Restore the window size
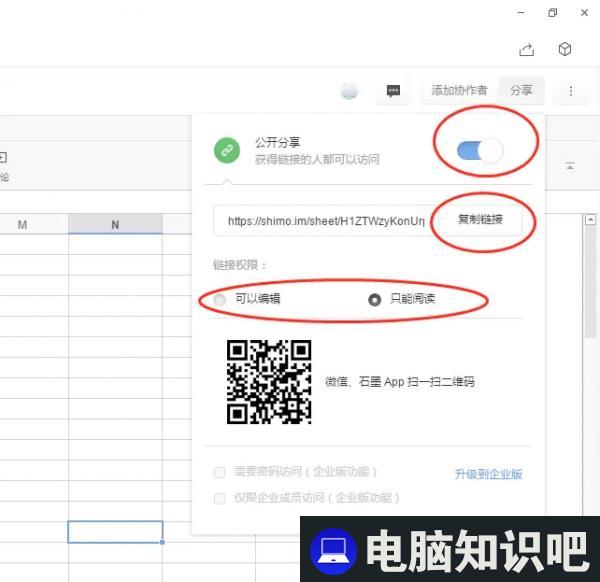 click(553, 13)
